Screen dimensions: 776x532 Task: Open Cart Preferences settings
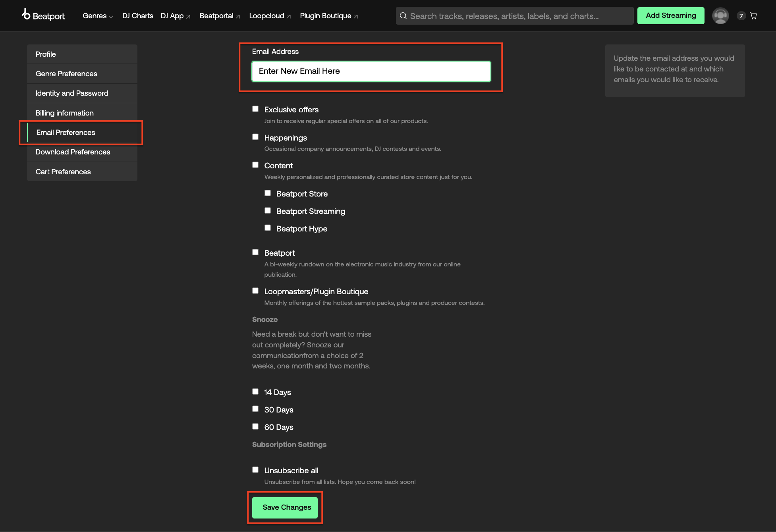click(82, 172)
